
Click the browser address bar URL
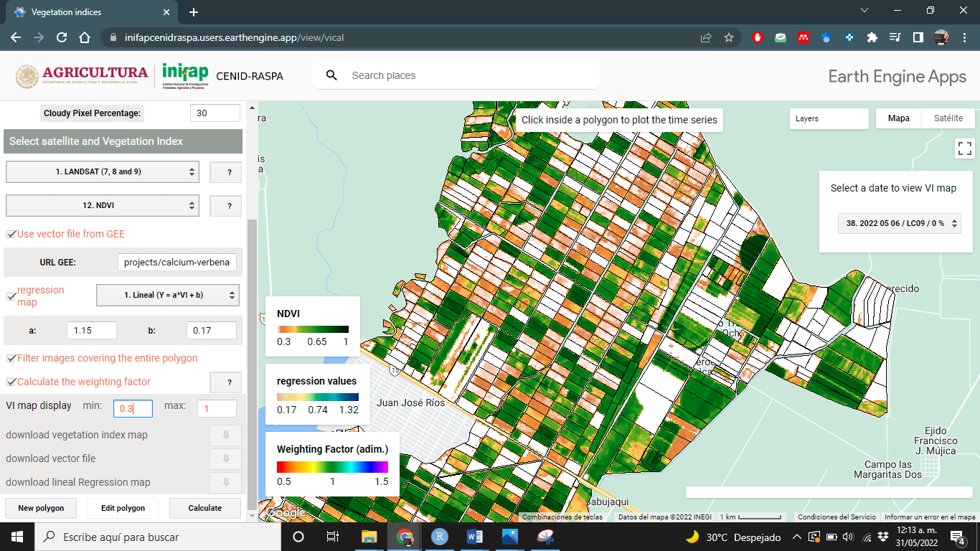pyautogui.click(x=234, y=37)
